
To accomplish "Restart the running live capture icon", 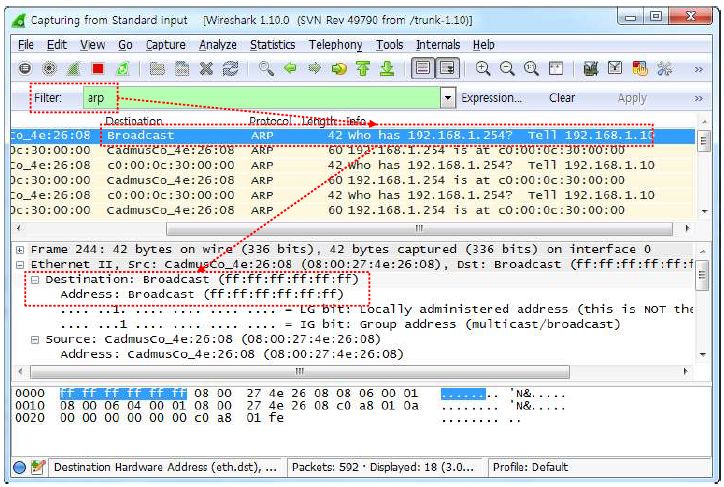I will (x=122, y=69).
